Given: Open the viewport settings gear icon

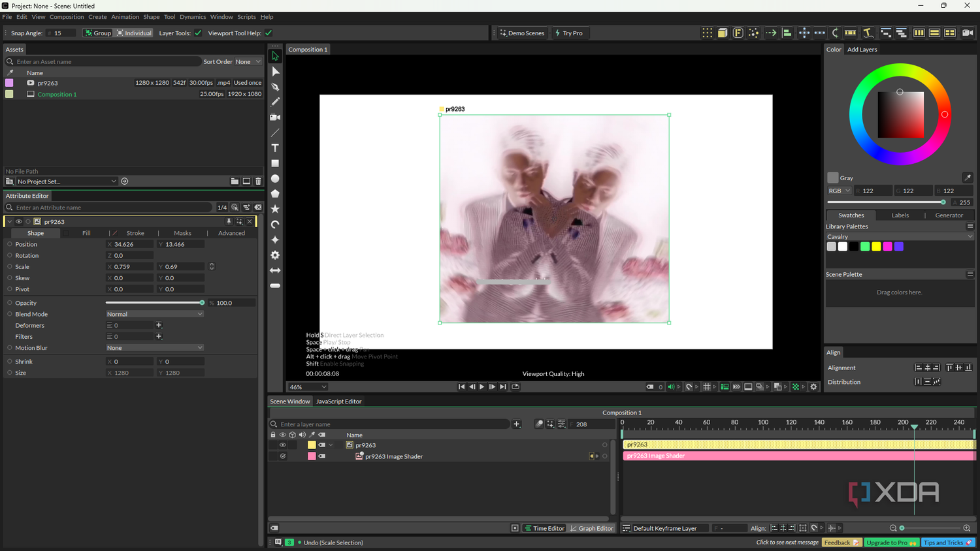Looking at the screenshot, I should (x=813, y=387).
